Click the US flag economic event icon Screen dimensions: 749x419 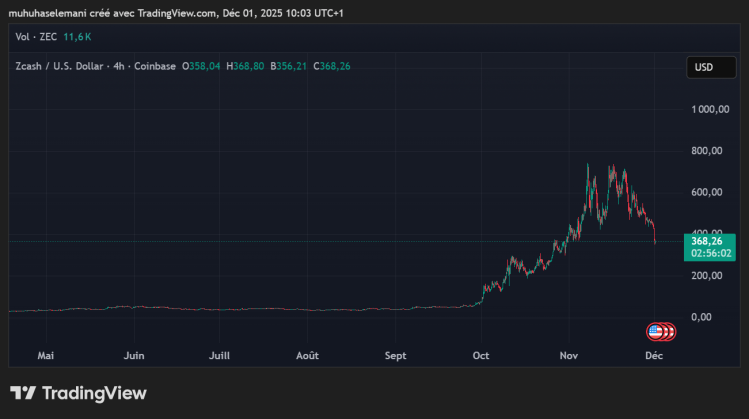coord(655,332)
